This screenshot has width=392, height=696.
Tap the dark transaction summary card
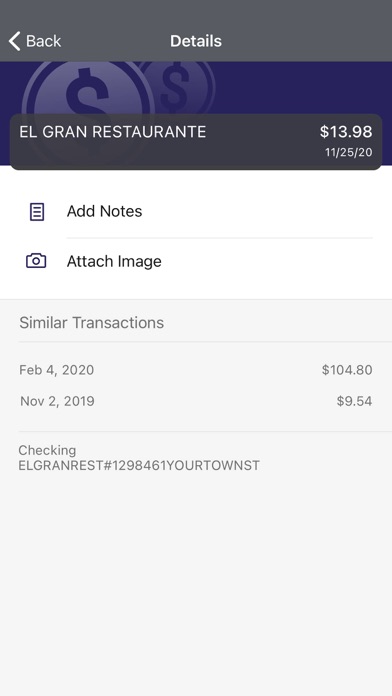click(196, 142)
